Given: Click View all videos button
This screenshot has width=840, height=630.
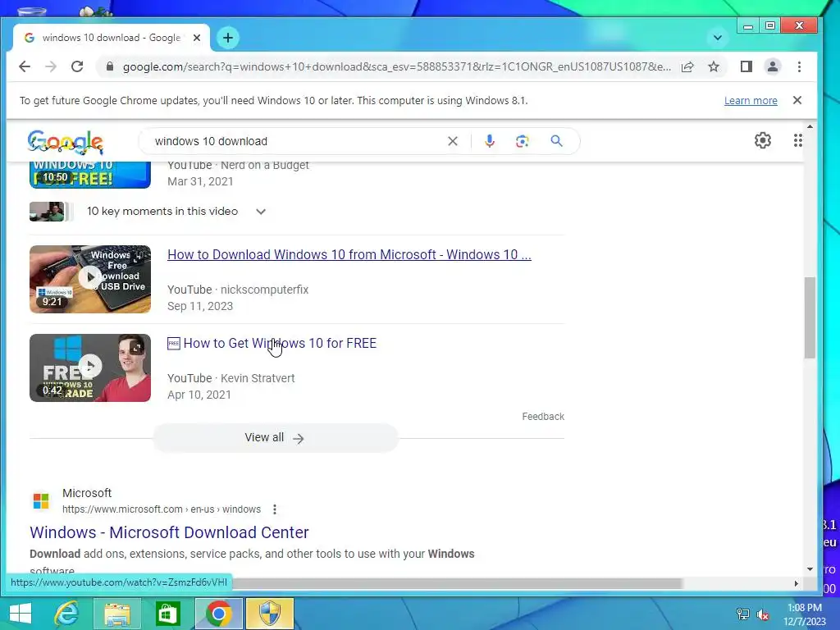Looking at the screenshot, I should (x=276, y=438).
